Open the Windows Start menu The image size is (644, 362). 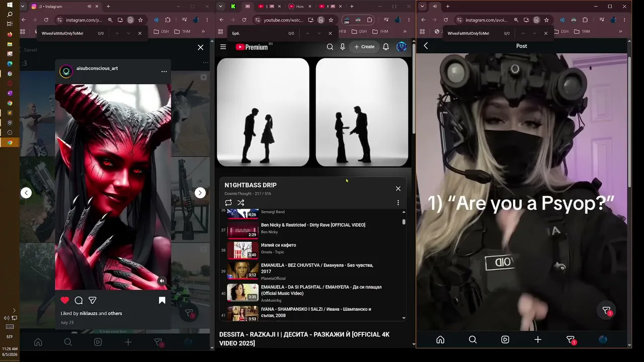pos(10,5)
